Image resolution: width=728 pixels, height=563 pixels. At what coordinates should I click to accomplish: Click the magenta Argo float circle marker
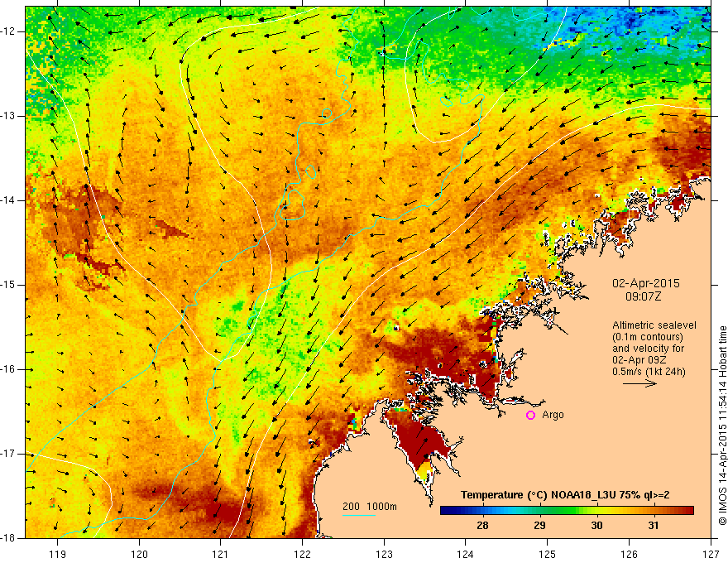(530, 416)
